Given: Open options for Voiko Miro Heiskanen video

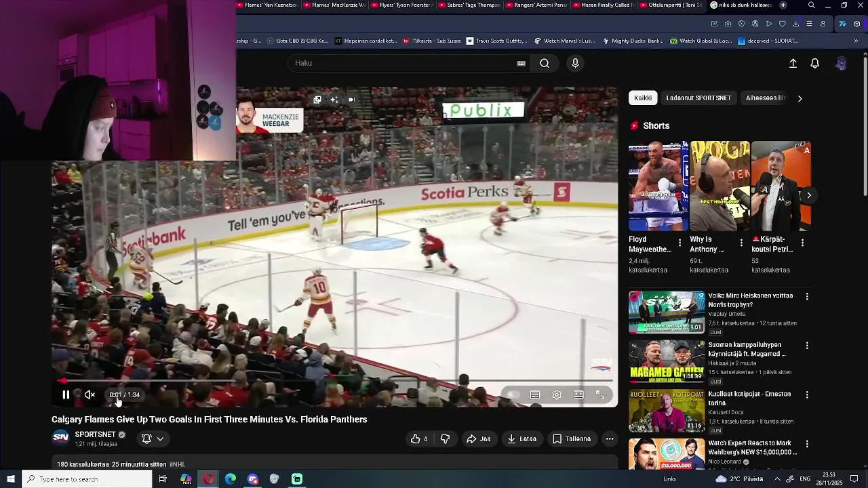Looking at the screenshot, I should tap(807, 297).
